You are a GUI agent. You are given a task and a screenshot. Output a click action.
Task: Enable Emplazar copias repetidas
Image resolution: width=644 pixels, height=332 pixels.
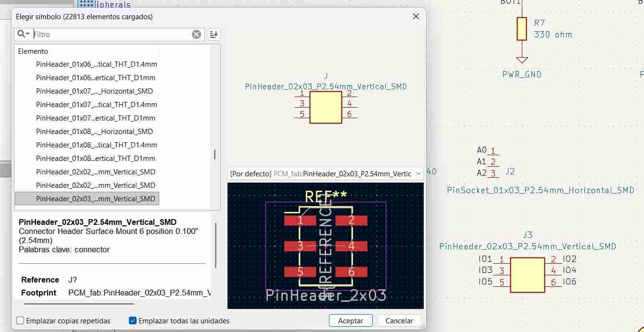tap(20, 320)
